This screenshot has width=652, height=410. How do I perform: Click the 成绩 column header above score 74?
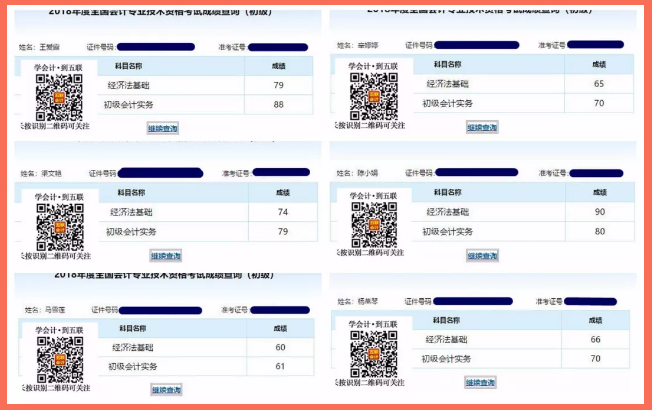click(283, 193)
